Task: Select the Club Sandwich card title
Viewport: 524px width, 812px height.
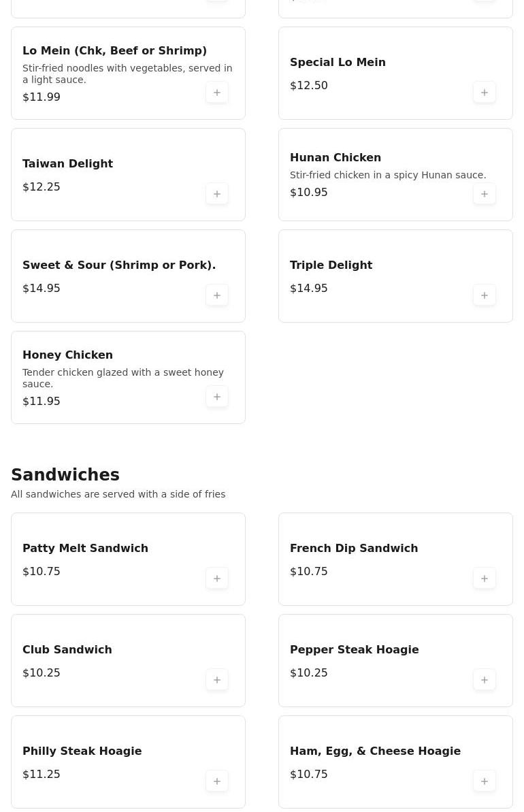Action: [x=67, y=650]
